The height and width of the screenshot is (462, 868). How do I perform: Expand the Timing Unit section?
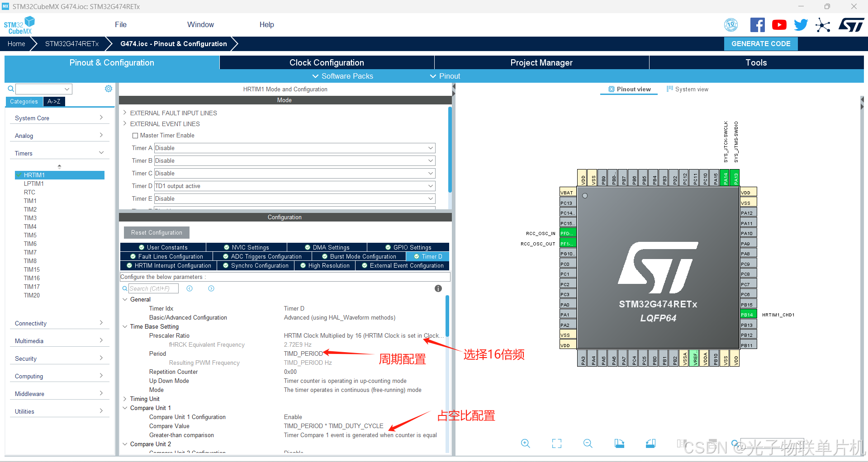[x=125, y=399]
